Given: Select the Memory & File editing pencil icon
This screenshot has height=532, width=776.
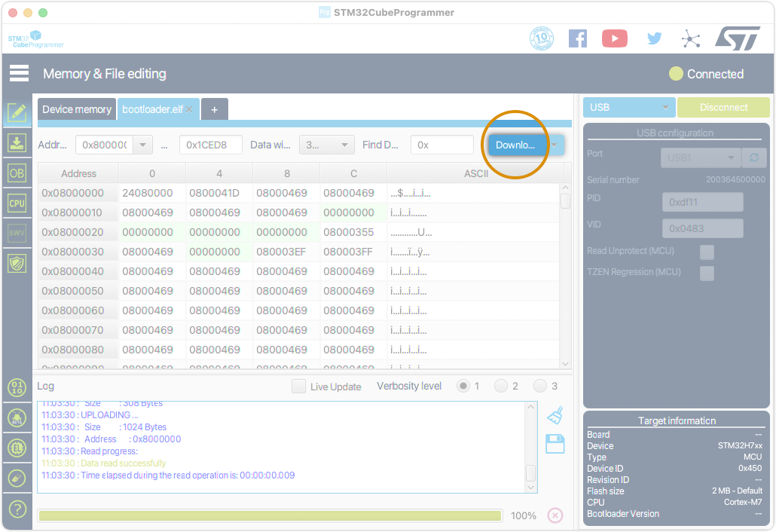Looking at the screenshot, I should [17, 113].
